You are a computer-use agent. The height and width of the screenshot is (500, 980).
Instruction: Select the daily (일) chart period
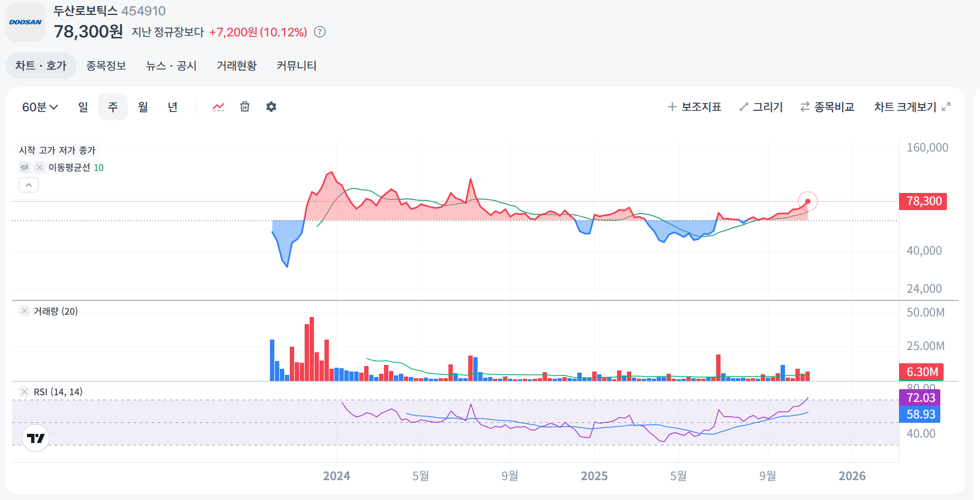point(83,107)
